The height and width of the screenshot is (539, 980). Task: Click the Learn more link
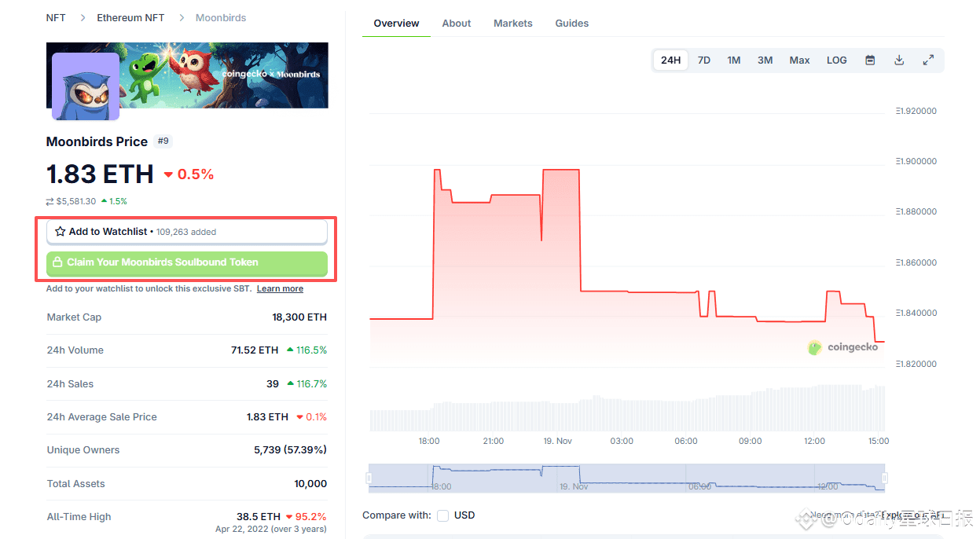pos(280,289)
